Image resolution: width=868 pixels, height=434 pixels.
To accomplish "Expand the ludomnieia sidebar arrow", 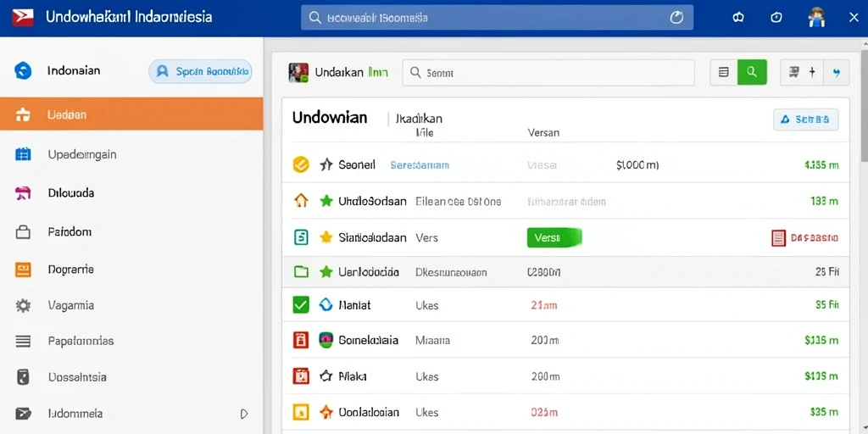I will [x=244, y=414].
